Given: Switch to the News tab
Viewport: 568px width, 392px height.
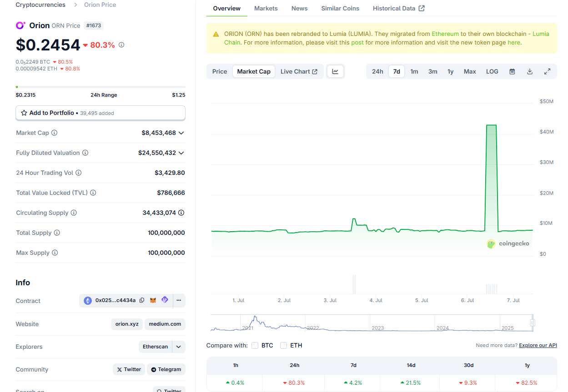Looking at the screenshot, I should coord(300,8).
